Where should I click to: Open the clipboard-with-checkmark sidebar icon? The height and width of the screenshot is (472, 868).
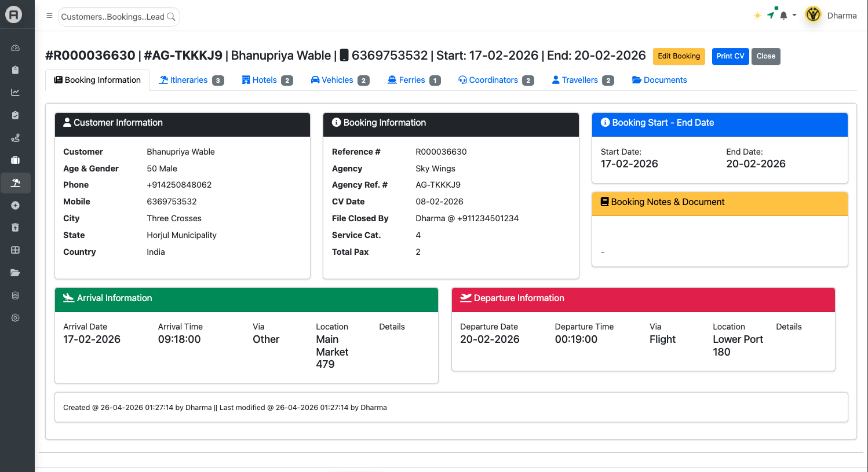tap(16, 115)
